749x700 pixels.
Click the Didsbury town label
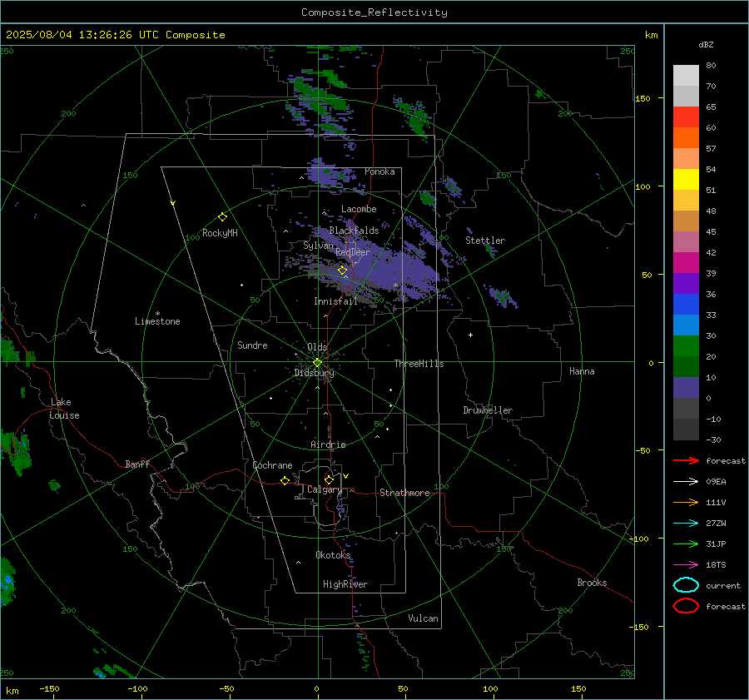coord(314,373)
